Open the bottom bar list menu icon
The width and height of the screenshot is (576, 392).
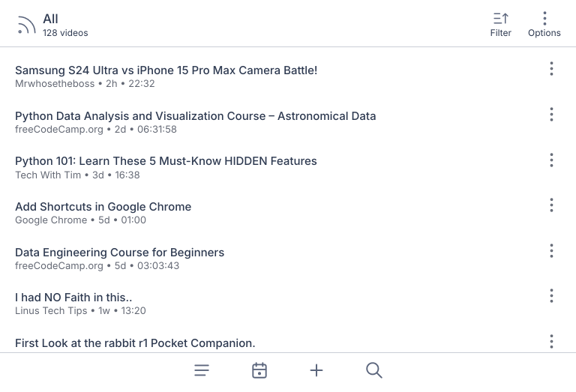(202, 370)
